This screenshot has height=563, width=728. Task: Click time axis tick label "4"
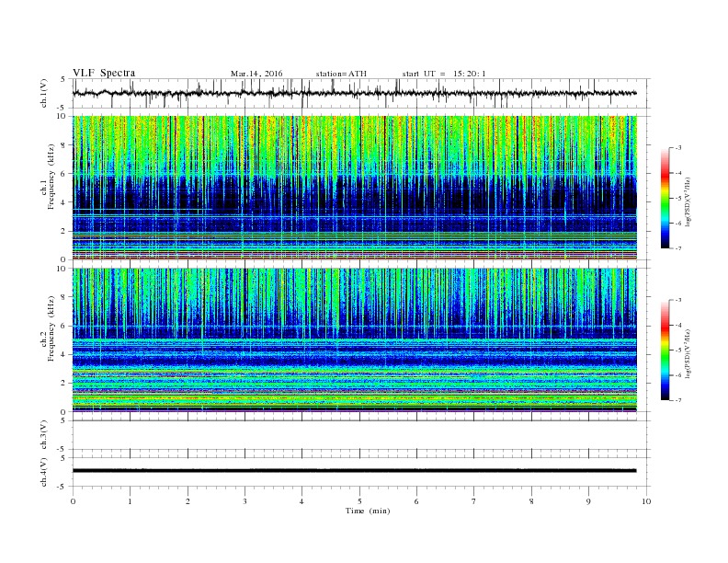point(301,501)
